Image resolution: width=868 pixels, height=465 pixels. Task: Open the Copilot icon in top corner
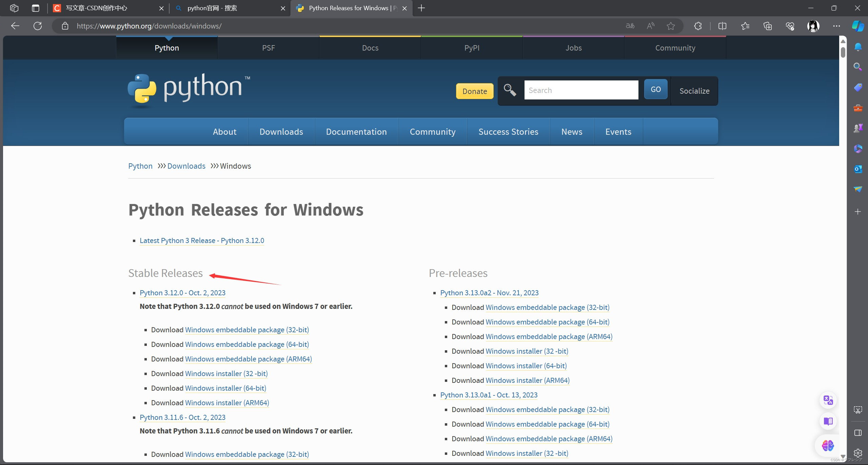pos(858,26)
